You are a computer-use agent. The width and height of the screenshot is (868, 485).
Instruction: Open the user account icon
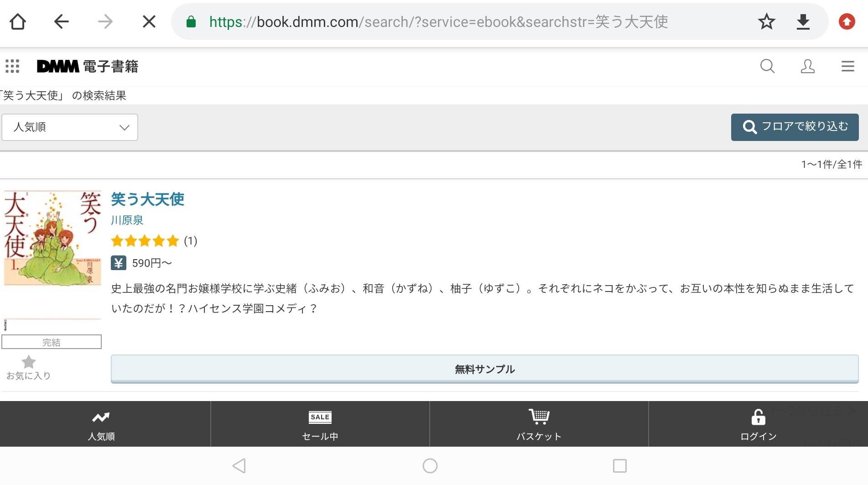(807, 66)
